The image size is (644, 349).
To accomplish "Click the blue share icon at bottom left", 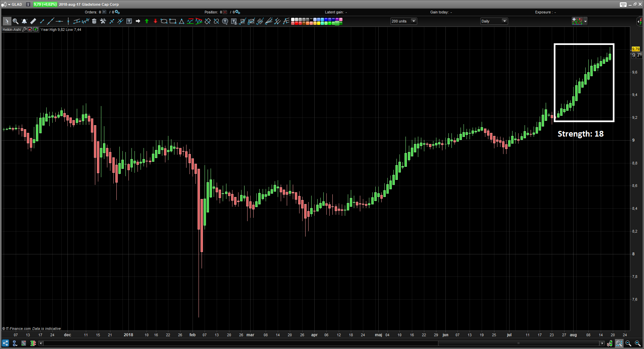I will point(5,343).
